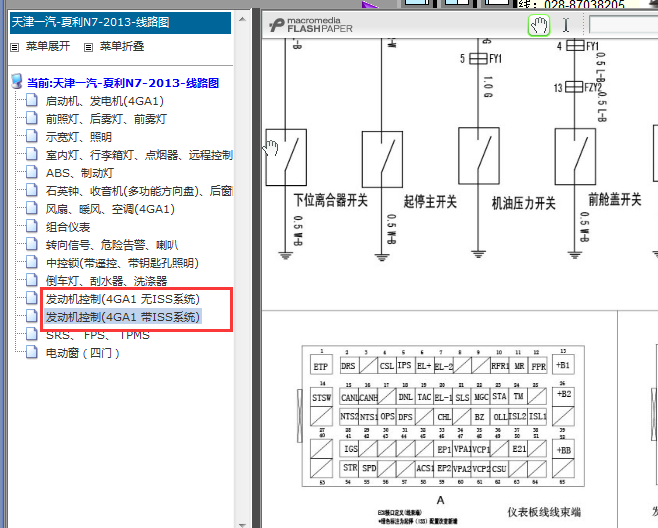Open 中控锁(带遥控、带钥匙孔照明) diagram

(122, 263)
